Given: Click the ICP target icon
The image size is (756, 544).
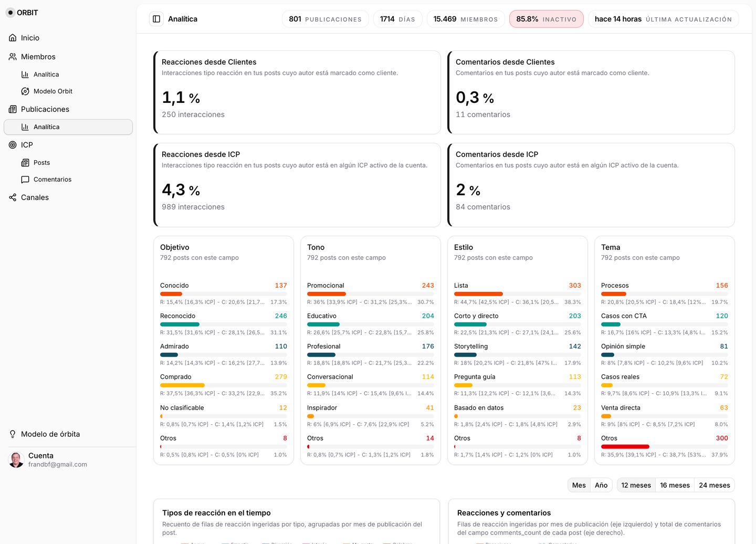Looking at the screenshot, I should tap(13, 145).
